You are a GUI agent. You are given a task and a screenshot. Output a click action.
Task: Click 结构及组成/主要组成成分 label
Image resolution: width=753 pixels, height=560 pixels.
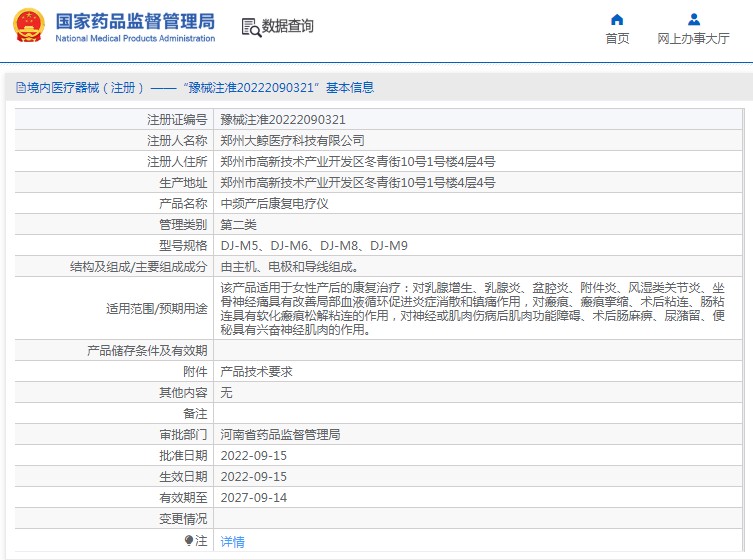[139, 267]
